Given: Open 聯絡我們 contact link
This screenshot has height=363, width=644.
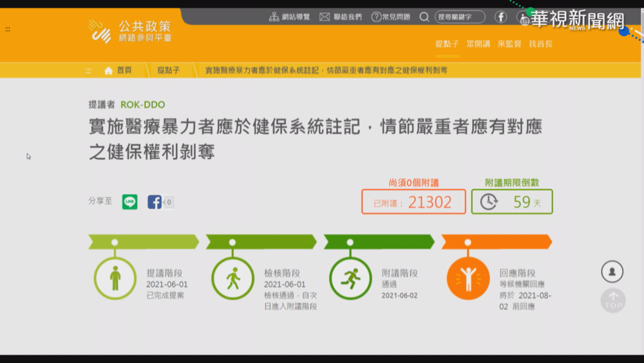Looking at the screenshot, I should [348, 17].
